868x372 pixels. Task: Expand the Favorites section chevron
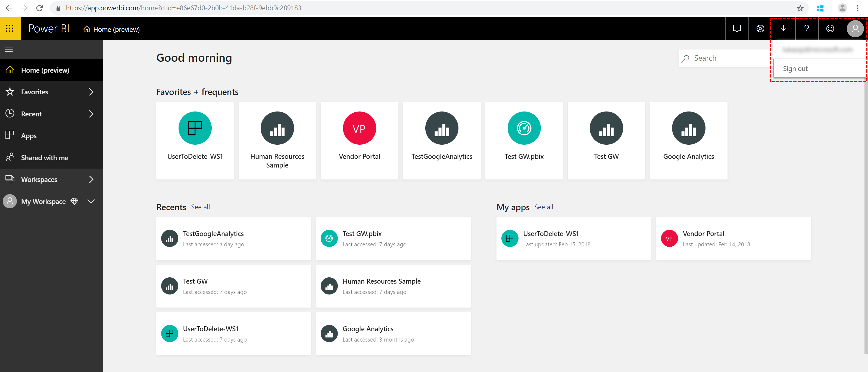click(91, 91)
